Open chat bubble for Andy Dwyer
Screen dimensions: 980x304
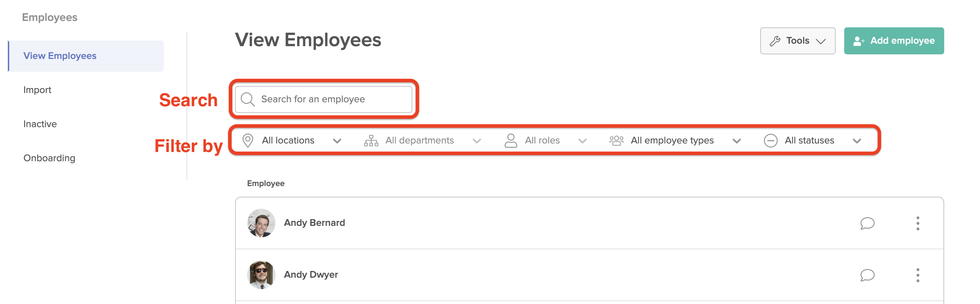(867, 275)
